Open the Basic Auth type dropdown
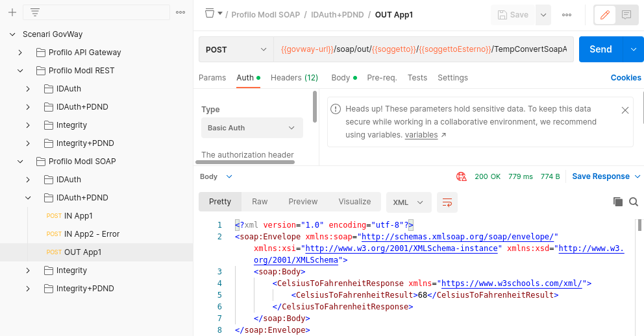 tap(252, 128)
